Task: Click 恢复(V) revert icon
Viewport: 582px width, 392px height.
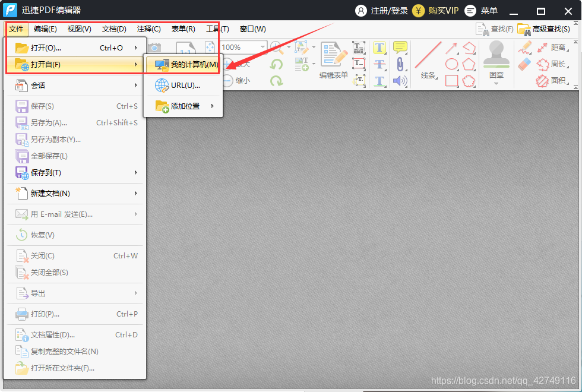Action: click(21, 235)
